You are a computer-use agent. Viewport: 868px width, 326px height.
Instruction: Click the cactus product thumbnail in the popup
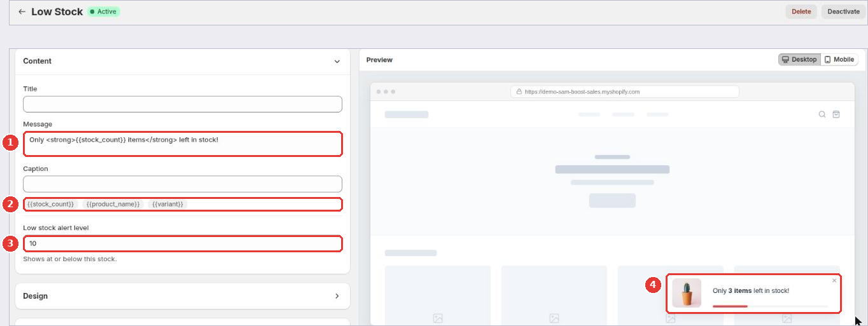pyautogui.click(x=687, y=293)
